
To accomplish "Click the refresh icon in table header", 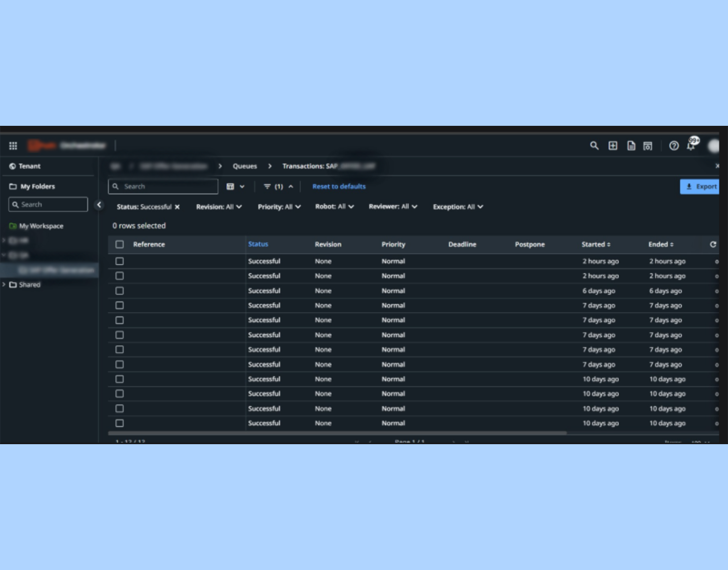I will (x=713, y=245).
